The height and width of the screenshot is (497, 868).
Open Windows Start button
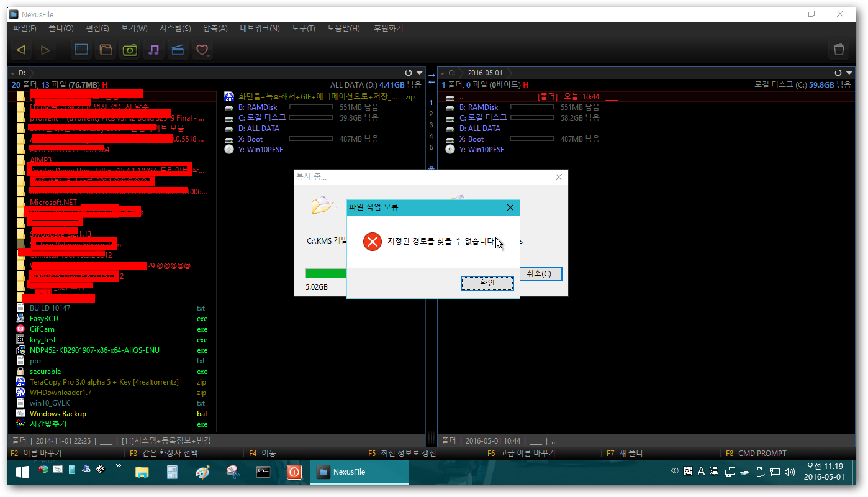pyautogui.click(x=22, y=472)
